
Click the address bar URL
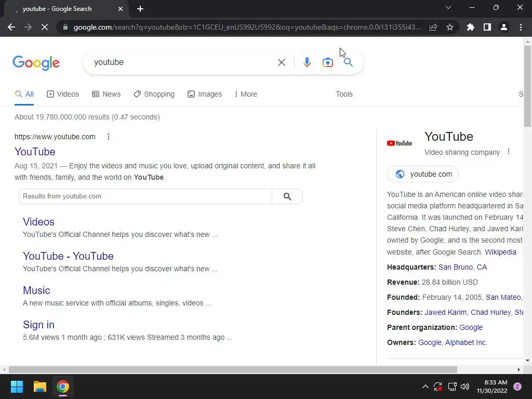[247, 27]
